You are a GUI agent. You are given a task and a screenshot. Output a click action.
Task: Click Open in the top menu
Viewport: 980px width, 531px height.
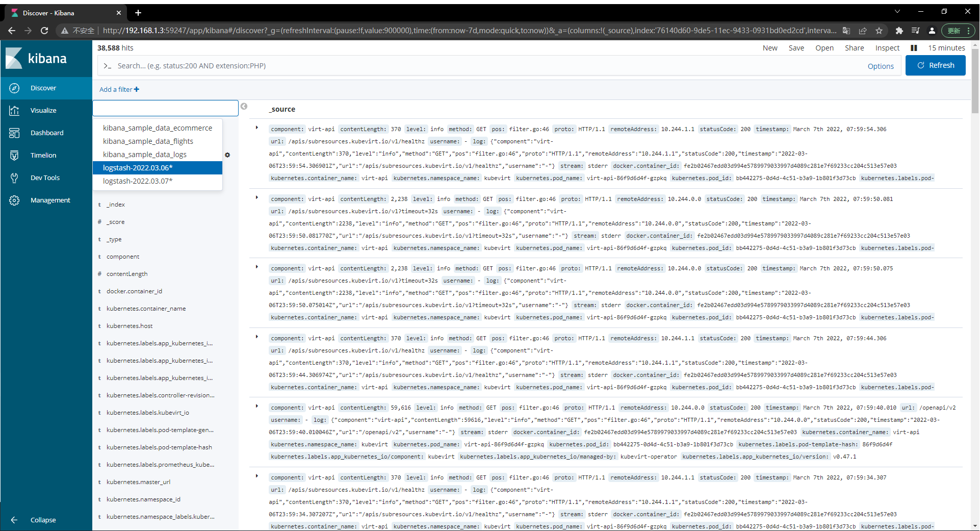(x=824, y=48)
